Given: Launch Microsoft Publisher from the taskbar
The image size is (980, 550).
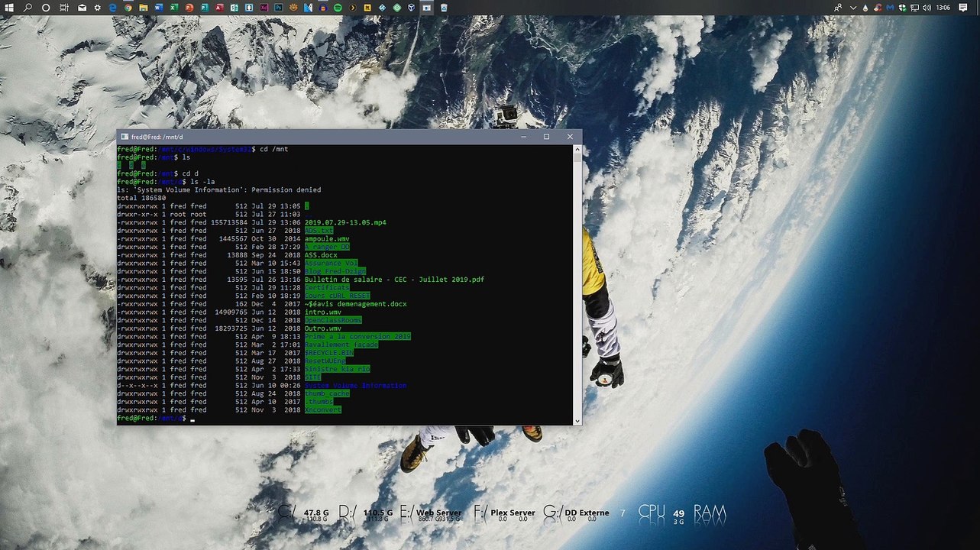Looking at the screenshot, I should (x=205, y=8).
